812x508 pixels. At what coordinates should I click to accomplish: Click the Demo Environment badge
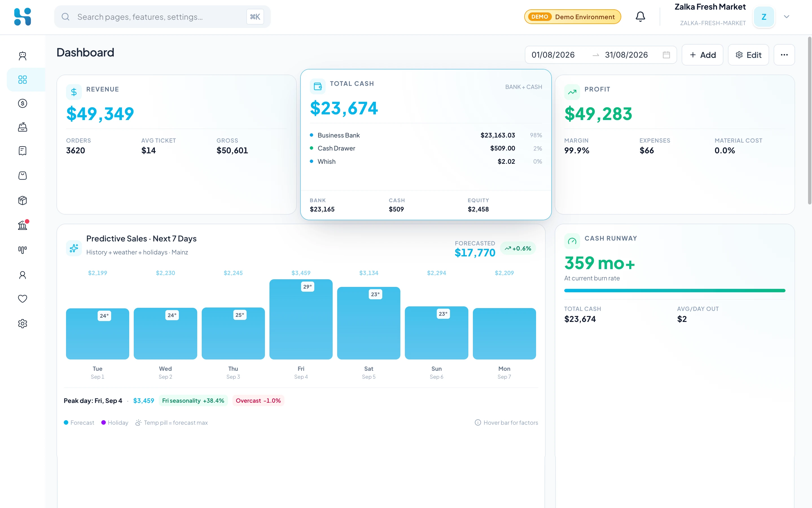click(572, 17)
